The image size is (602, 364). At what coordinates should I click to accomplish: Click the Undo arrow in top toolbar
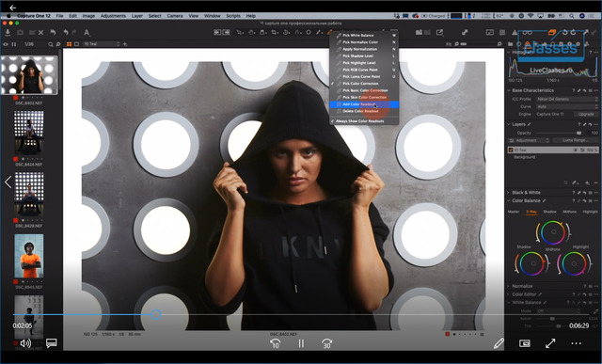coord(66,33)
